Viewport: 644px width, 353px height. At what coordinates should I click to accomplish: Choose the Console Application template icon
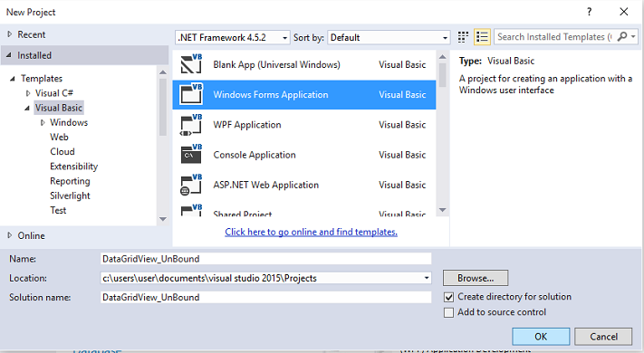click(191, 155)
